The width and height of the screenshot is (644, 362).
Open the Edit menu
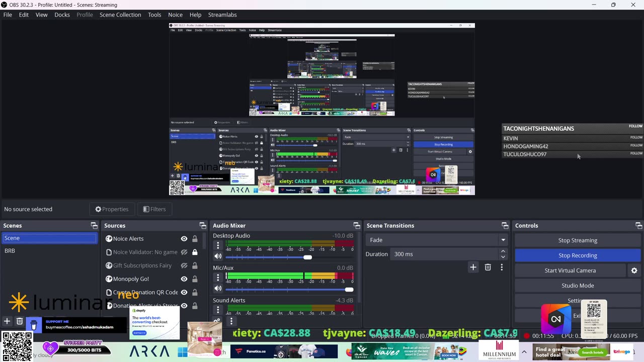[24, 15]
